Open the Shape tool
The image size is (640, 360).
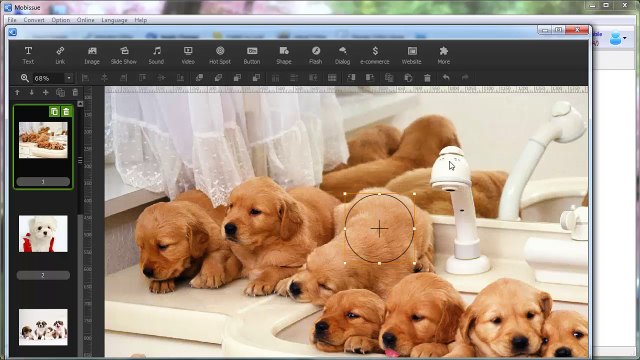pos(284,55)
